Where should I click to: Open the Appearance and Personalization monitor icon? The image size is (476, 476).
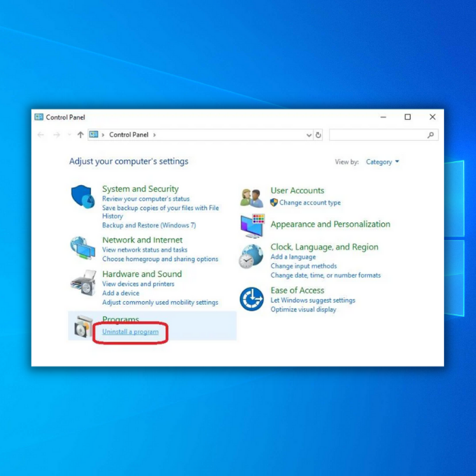tap(252, 226)
